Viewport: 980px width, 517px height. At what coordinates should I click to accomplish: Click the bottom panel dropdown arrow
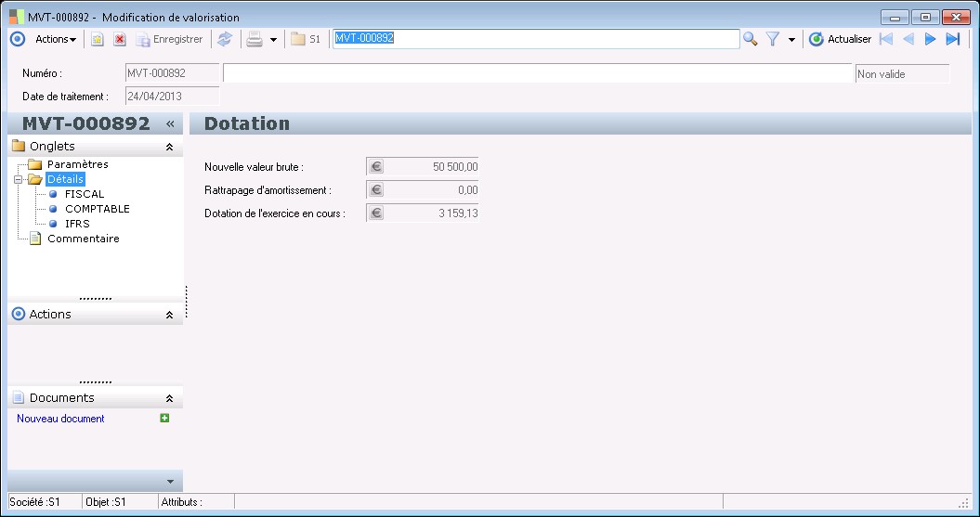click(x=170, y=482)
